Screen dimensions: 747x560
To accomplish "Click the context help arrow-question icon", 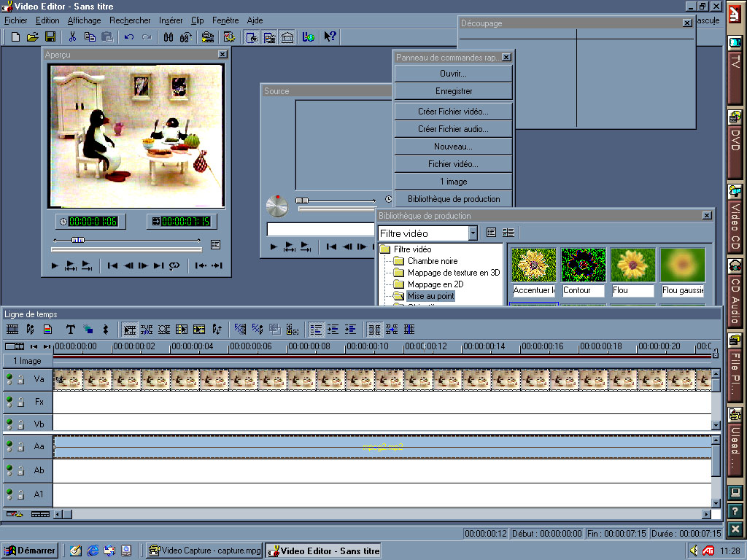I will pos(330,36).
